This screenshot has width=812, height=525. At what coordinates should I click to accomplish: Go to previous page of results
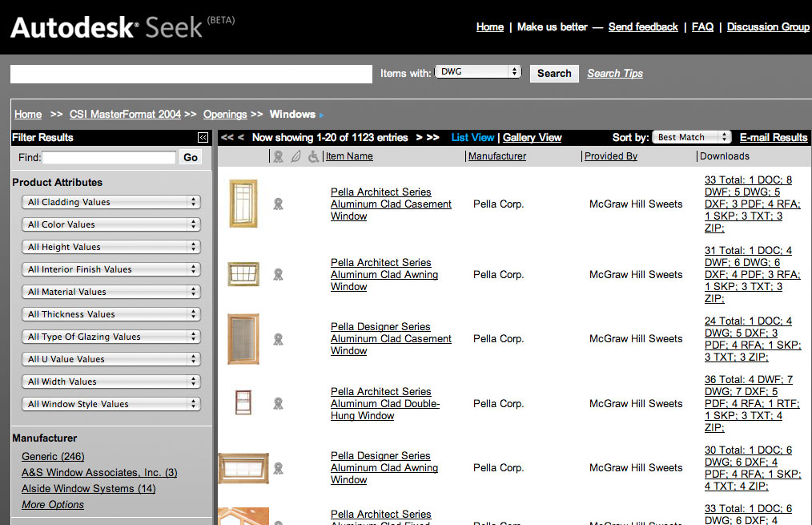click(x=241, y=137)
